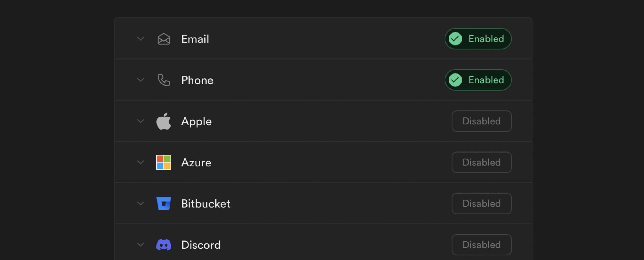Expand the Discord provider chevron

pos(141,245)
